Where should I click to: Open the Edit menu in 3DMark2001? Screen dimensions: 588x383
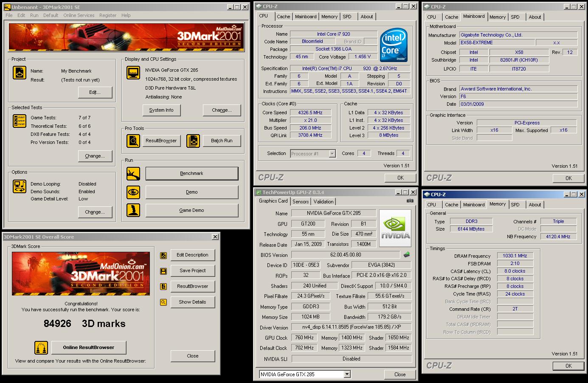[x=21, y=15]
